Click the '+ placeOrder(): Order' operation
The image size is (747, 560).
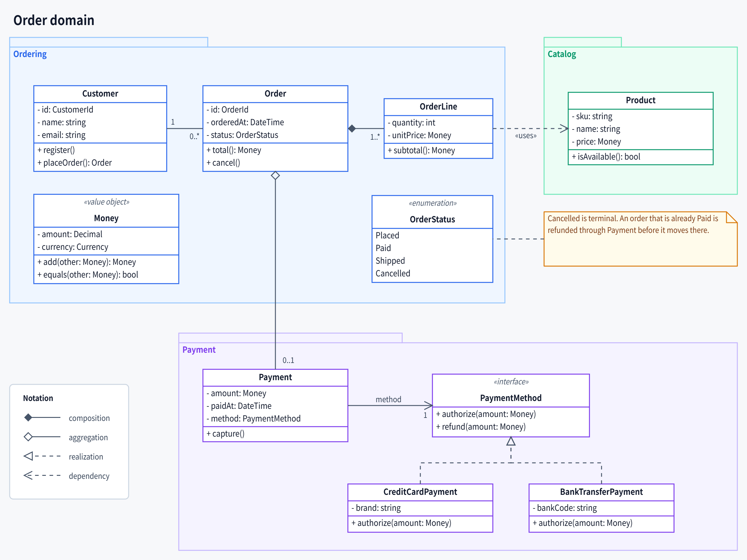[75, 163]
